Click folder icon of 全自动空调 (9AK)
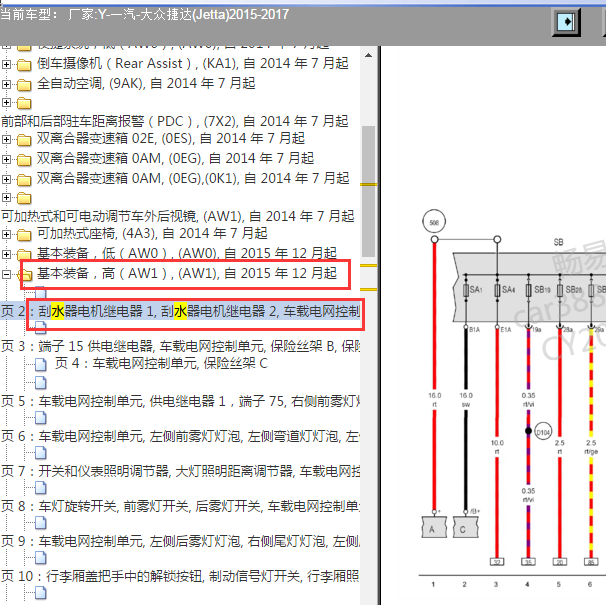The height and width of the screenshot is (605, 606). click(x=24, y=84)
